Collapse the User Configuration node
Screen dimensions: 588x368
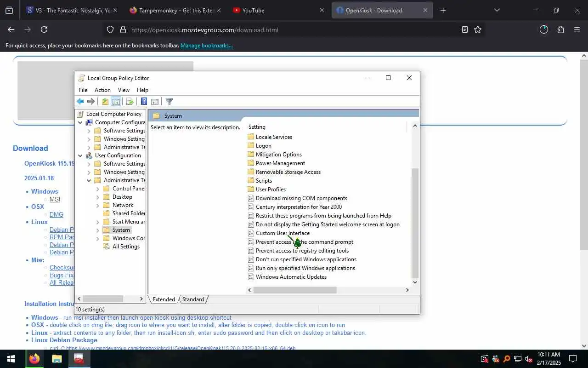[x=80, y=155]
